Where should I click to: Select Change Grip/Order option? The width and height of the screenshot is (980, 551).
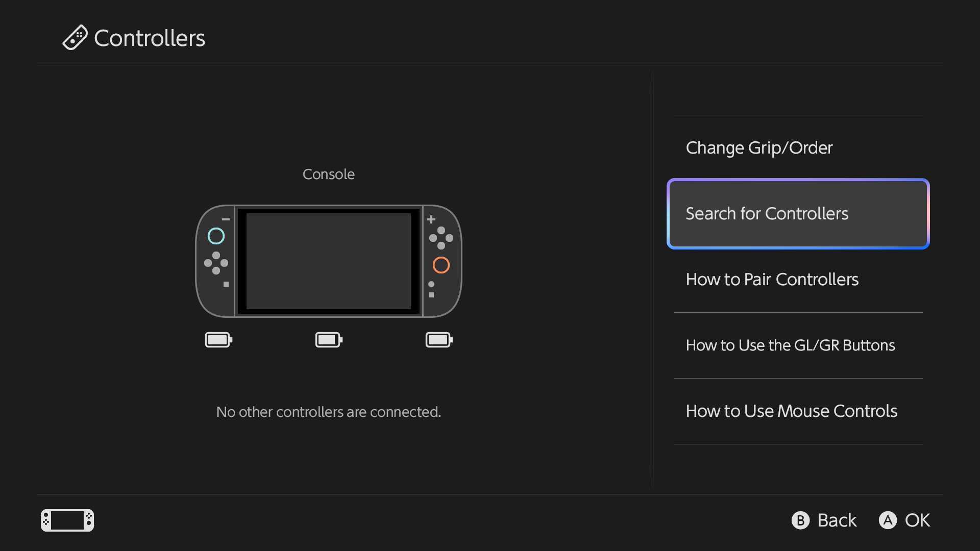(798, 148)
